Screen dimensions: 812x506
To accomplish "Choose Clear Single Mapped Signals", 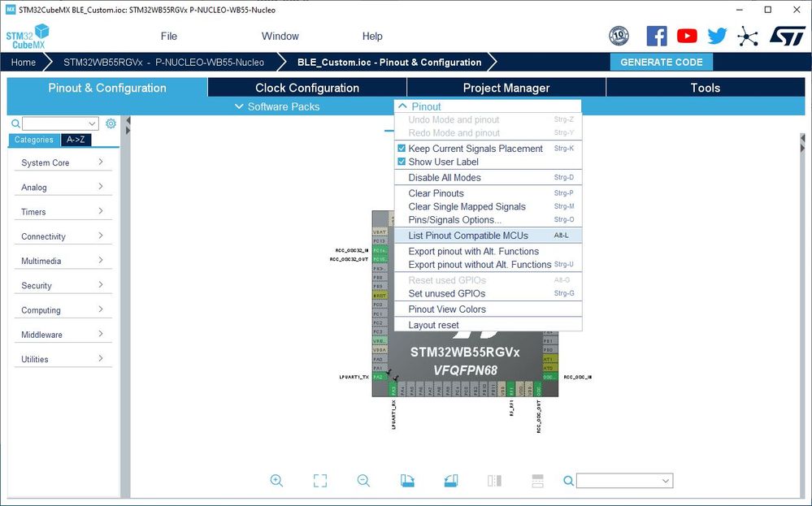I will click(488, 206).
